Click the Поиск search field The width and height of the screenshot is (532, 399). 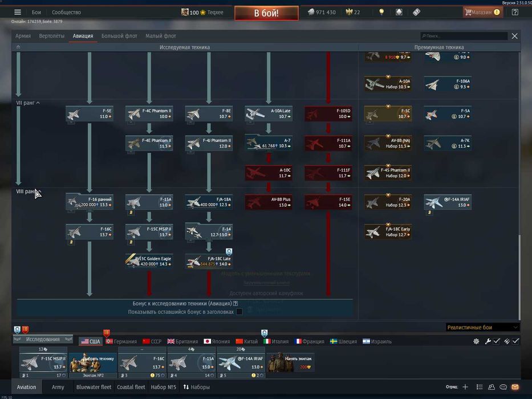pyautogui.click(x=464, y=36)
